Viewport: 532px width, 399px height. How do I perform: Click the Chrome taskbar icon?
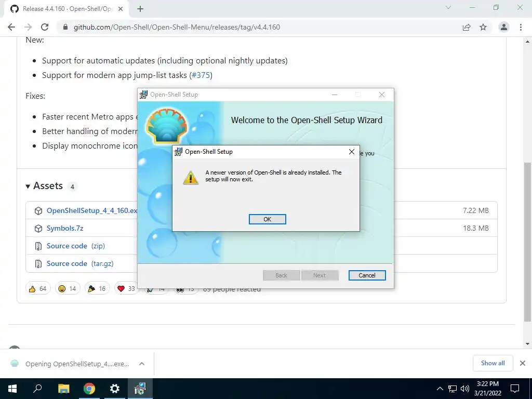[89, 389]
